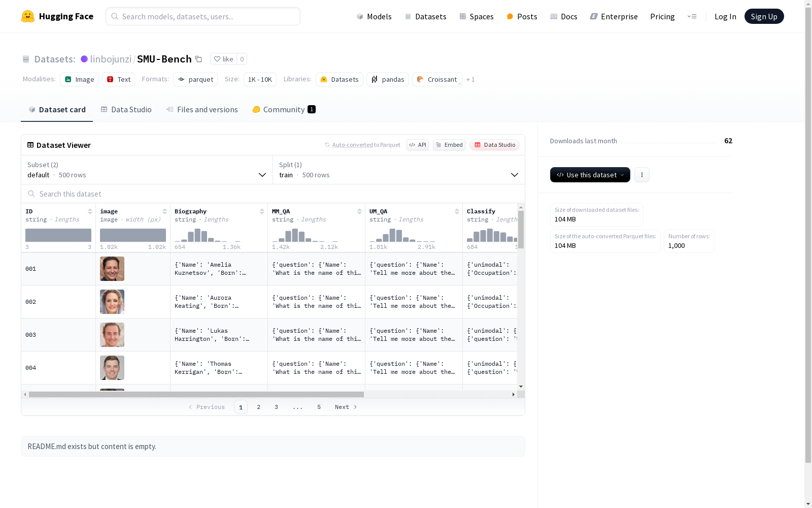
Task: Show the additional +1 libraries
Action: tap(470, 79)
